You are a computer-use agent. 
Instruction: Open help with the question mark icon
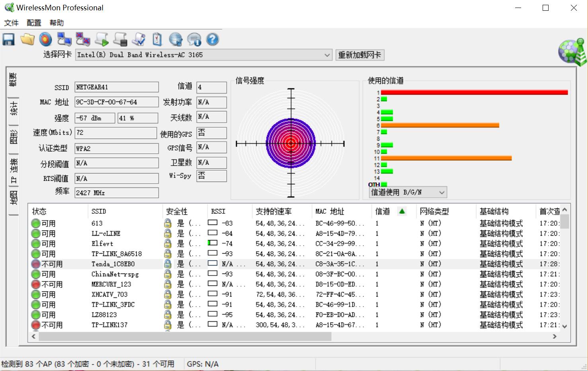click(x=212, y=39)
